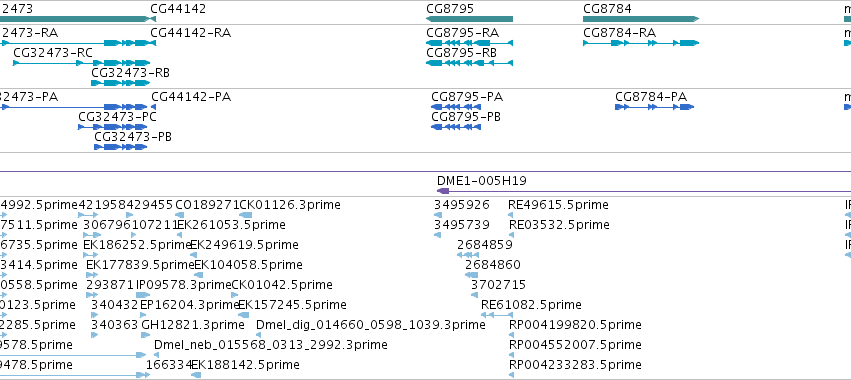Open the CG44142 gene label
This screenshot has width=851, height=380.
click(x=178, y=9)
